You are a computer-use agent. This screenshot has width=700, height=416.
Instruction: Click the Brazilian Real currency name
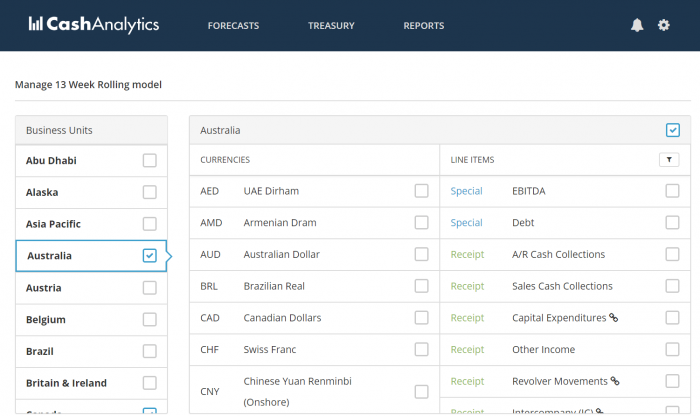274,286
